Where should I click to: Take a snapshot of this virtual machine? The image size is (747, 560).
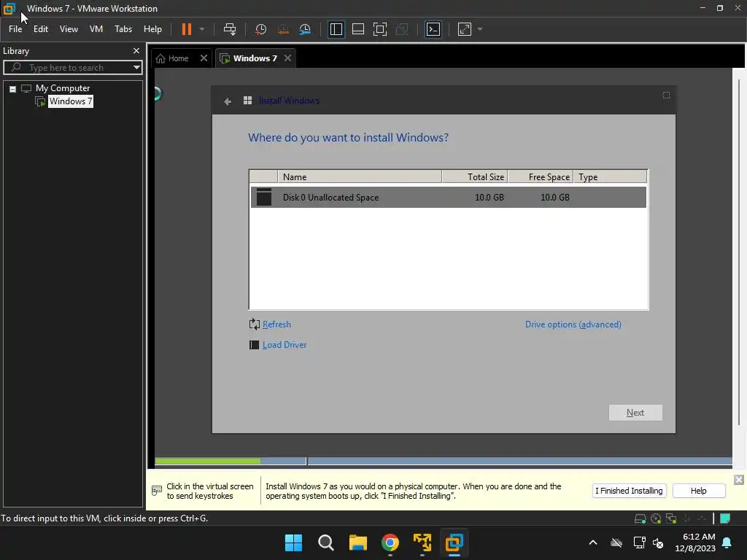(x=260, y=29)
